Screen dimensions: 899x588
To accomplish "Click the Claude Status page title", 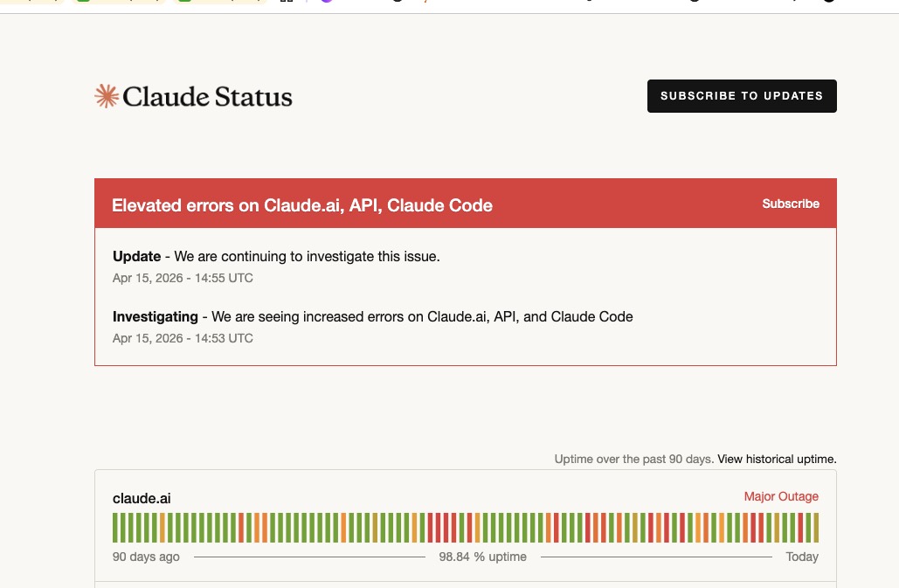I will coord(207,96).
